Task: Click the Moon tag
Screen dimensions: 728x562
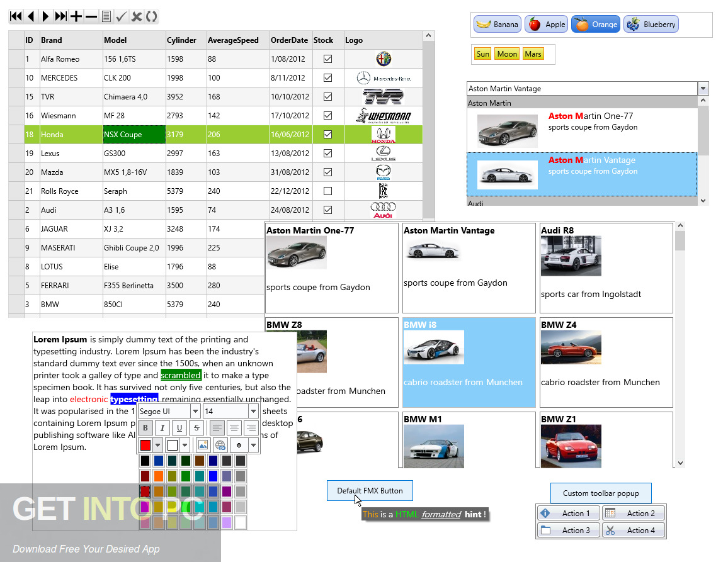Action: coord(507,54)
